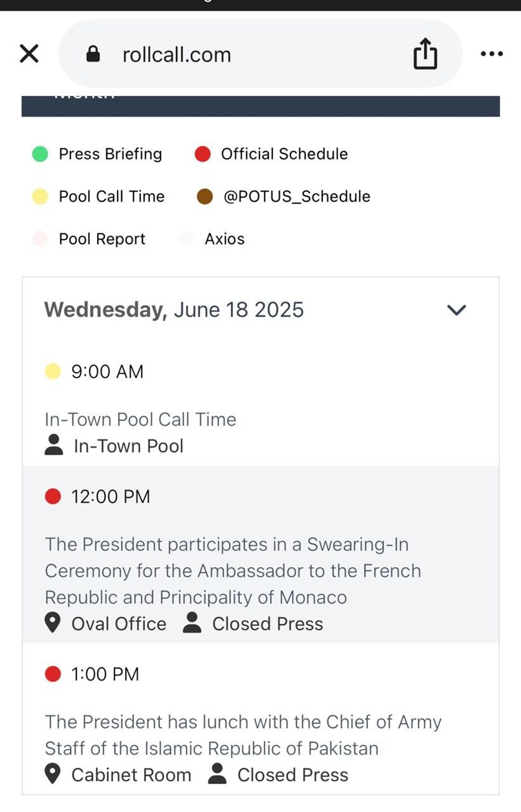
Task: Click the brown @POTUS_Schedule color dot
Action: (205, 197)
